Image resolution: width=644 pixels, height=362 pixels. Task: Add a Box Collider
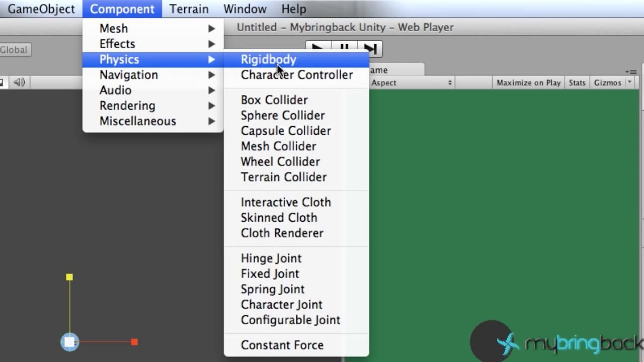296,100
